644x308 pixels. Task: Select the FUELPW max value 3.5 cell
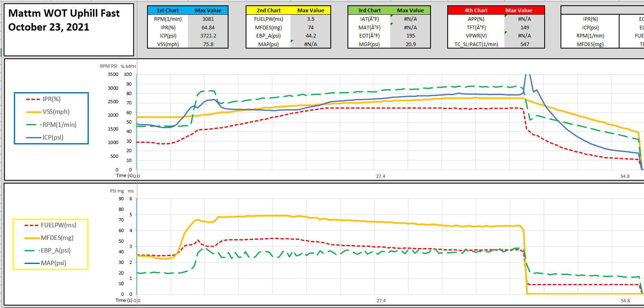coord(310,19)
